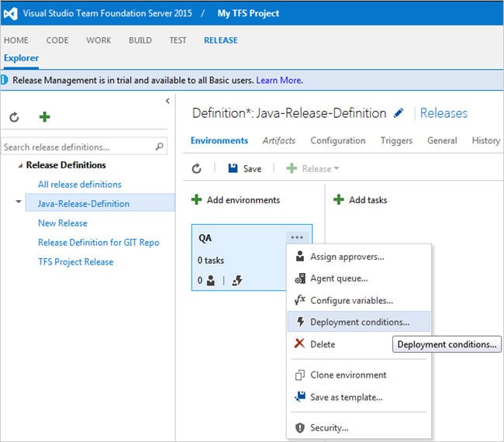Go to the TEST hub
The width and height of the screenshot is (504, 442).
click(x=178, y=40)
